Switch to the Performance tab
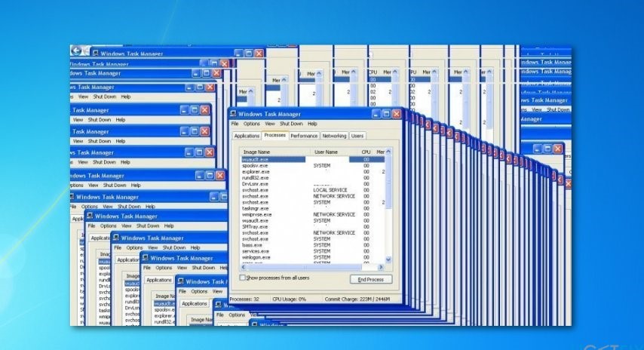Screen dimensions: 644x350 [x=304, y=136]
